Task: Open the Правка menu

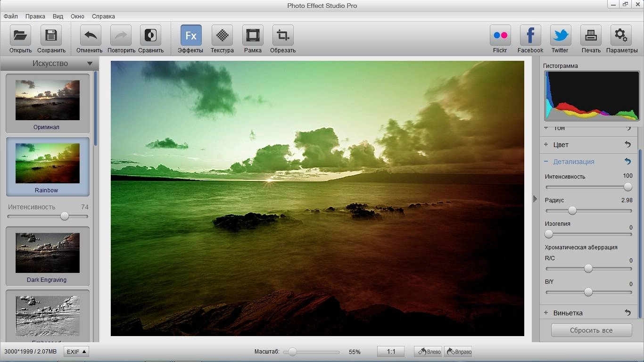Action: pyautogui.click(x=35, y=16)
